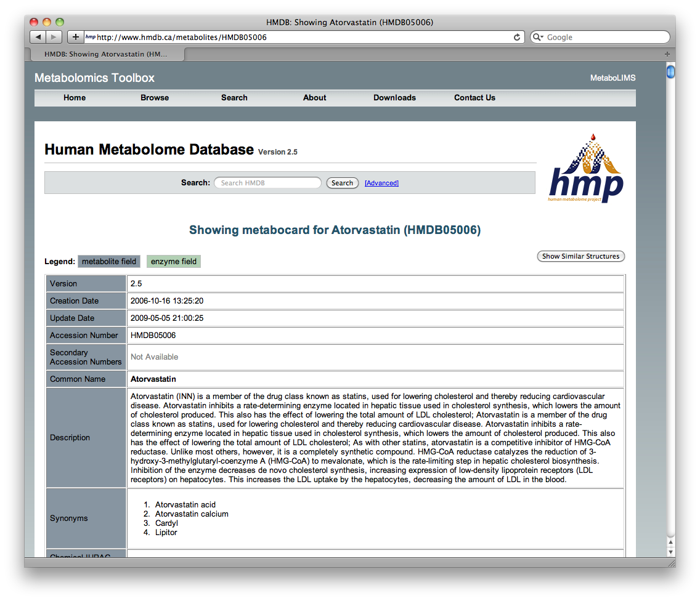Click the Showing metabocard for Atorvastatin heading

point(335,230)
